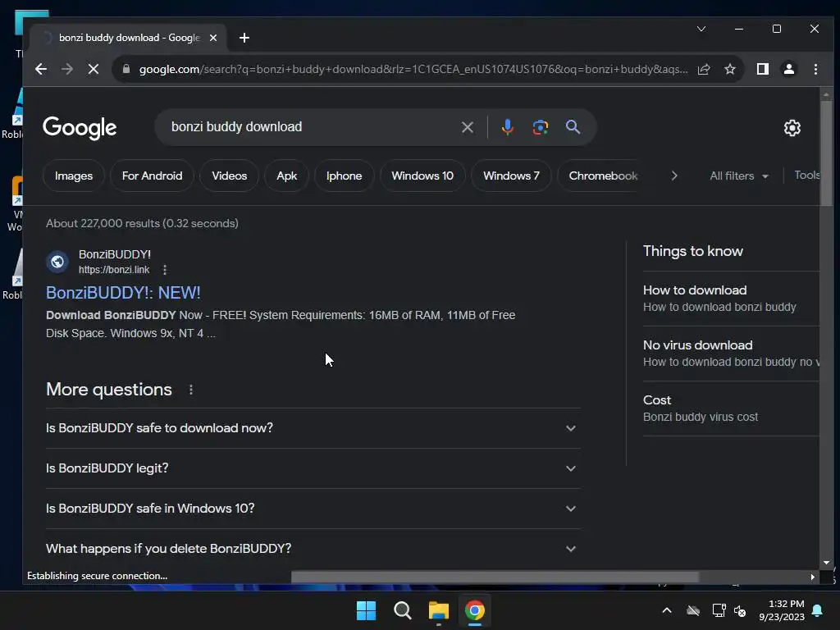Click the scroll down arrow
Screen dimensions: 840x630
[826, 563]
